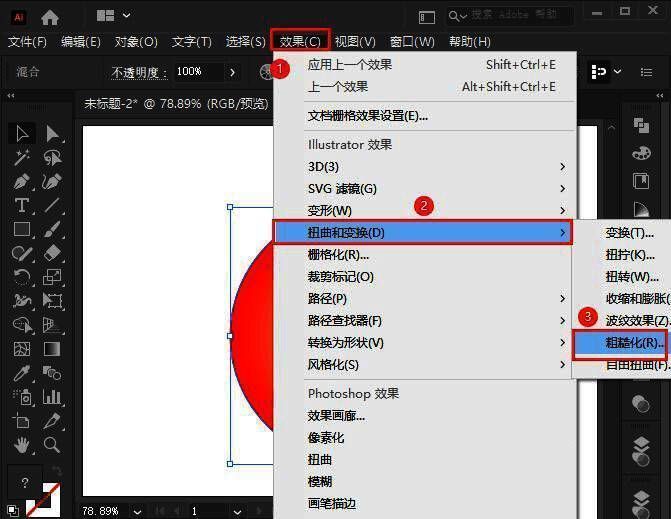
Task: Select the Rectangle tool
Action: (21, 229)
